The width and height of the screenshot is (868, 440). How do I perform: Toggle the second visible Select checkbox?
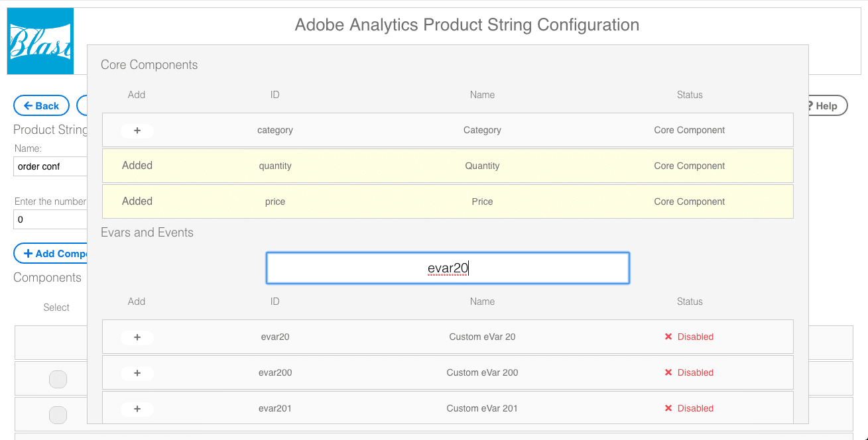pyautogui.click(x=58, y=415)
